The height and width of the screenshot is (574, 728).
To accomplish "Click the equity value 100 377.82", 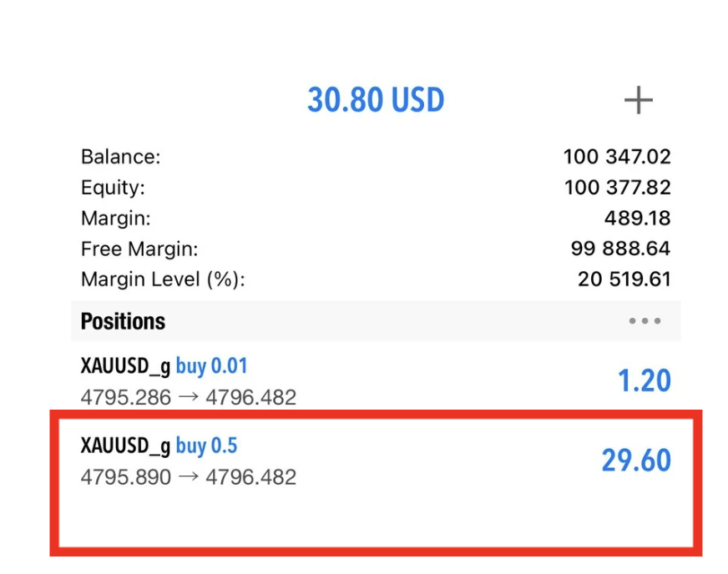I will pos(617,188).
